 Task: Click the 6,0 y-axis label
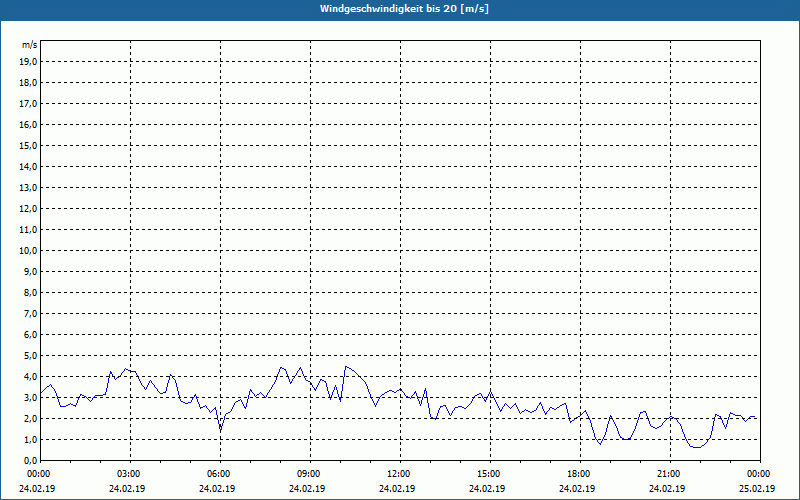click(x=30, y=335)
